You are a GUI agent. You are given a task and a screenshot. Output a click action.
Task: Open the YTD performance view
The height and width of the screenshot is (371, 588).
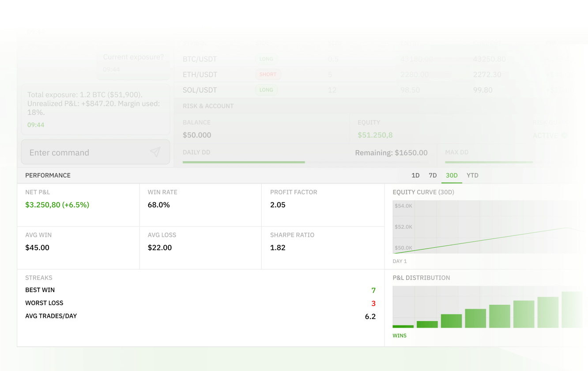click(472, 175)
